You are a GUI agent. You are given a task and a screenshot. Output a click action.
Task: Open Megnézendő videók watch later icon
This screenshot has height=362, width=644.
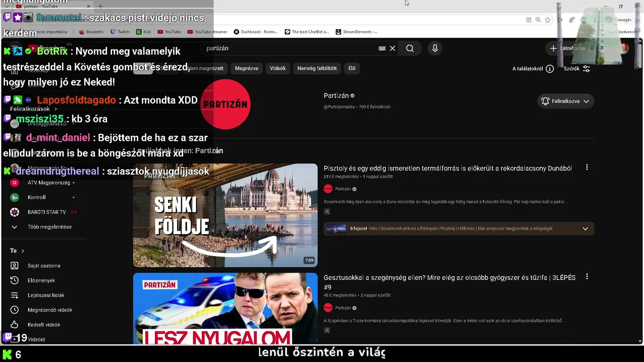tap(15, 310)
